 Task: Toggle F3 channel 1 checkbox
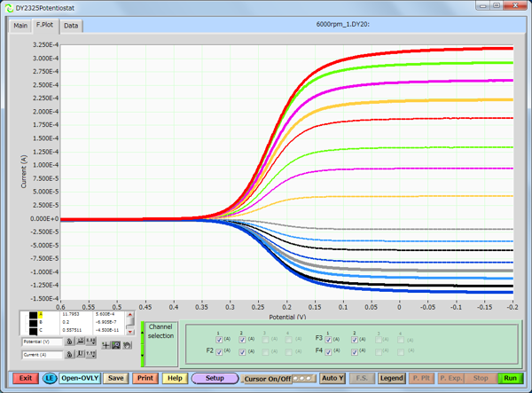pos(328,340)
